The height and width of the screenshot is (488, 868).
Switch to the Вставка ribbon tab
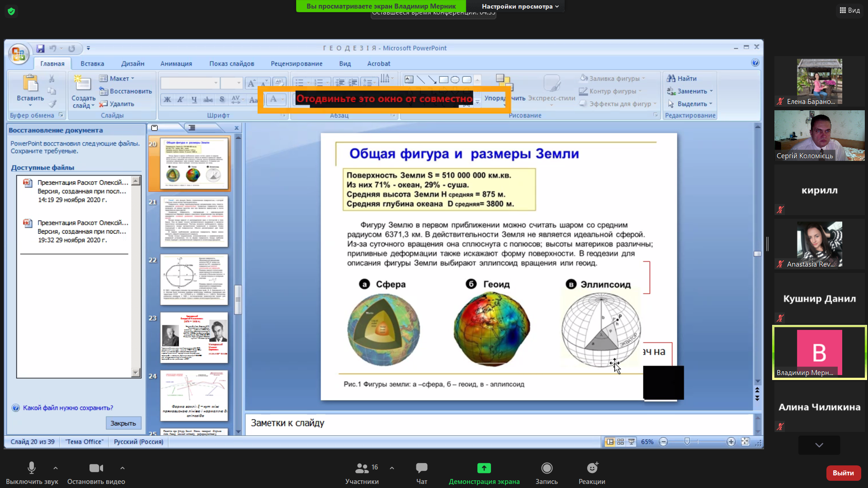coord(92,63)
